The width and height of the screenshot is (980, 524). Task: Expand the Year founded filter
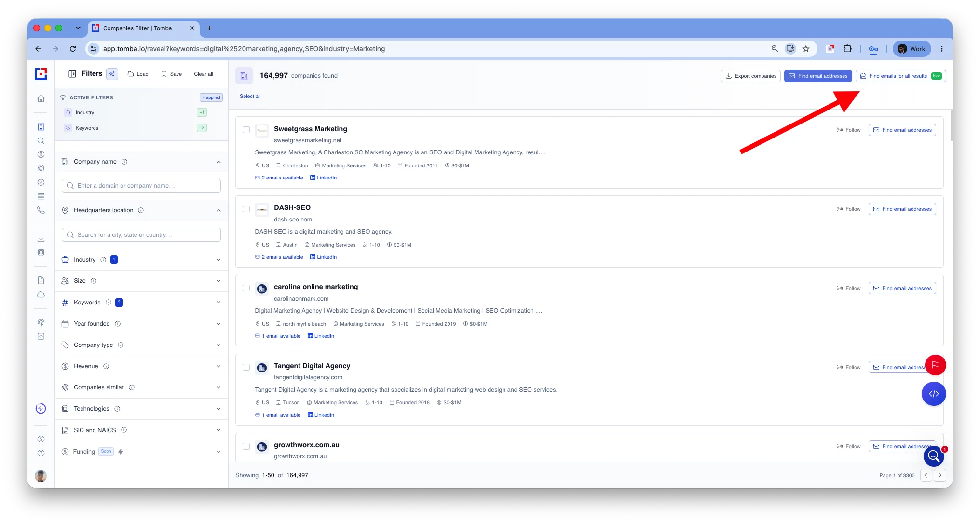pyautogui.click(x=218, y=324)
